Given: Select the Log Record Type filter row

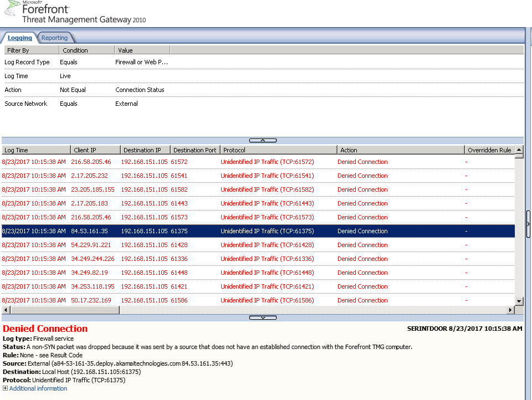Looking at the screenshot, I should click(x=27, y=62).
